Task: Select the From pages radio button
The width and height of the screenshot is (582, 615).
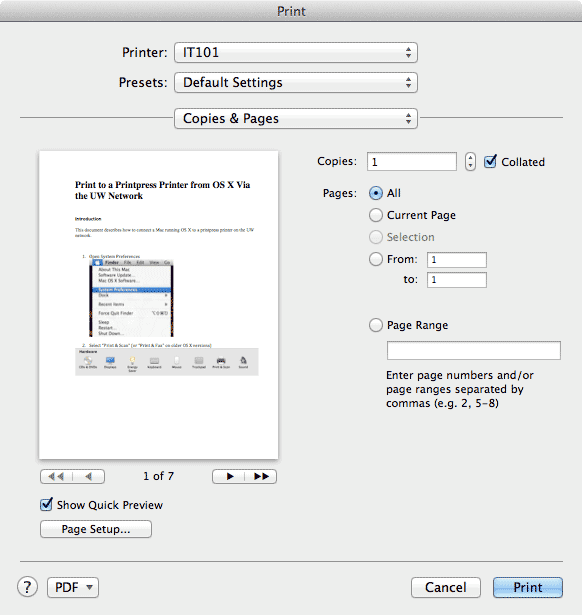Action: tap(376, 259)
